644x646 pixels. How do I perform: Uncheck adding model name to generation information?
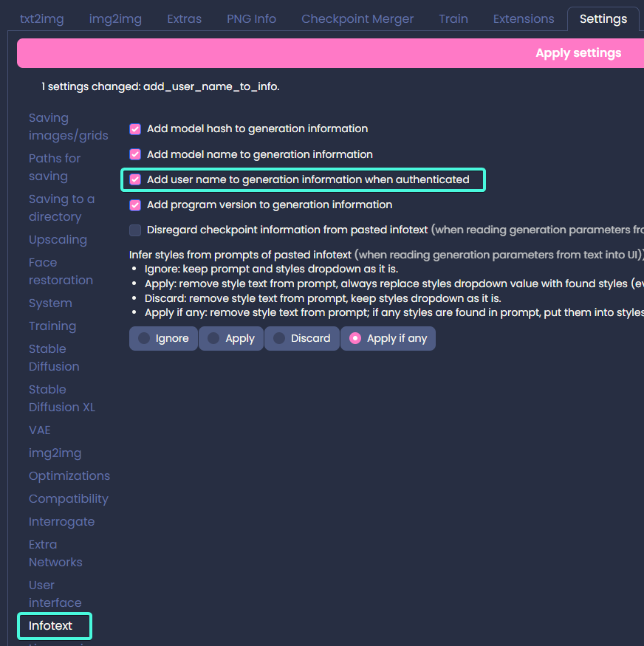coord(134,154)
